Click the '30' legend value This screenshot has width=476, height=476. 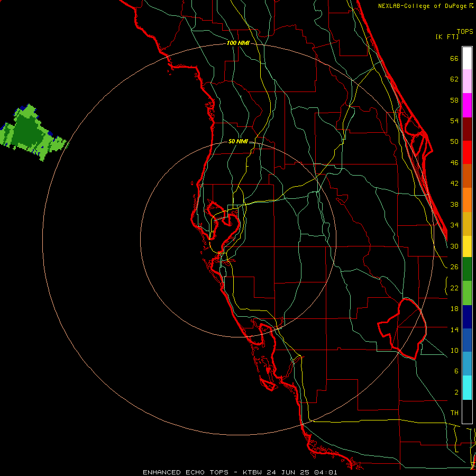point(454,246)
